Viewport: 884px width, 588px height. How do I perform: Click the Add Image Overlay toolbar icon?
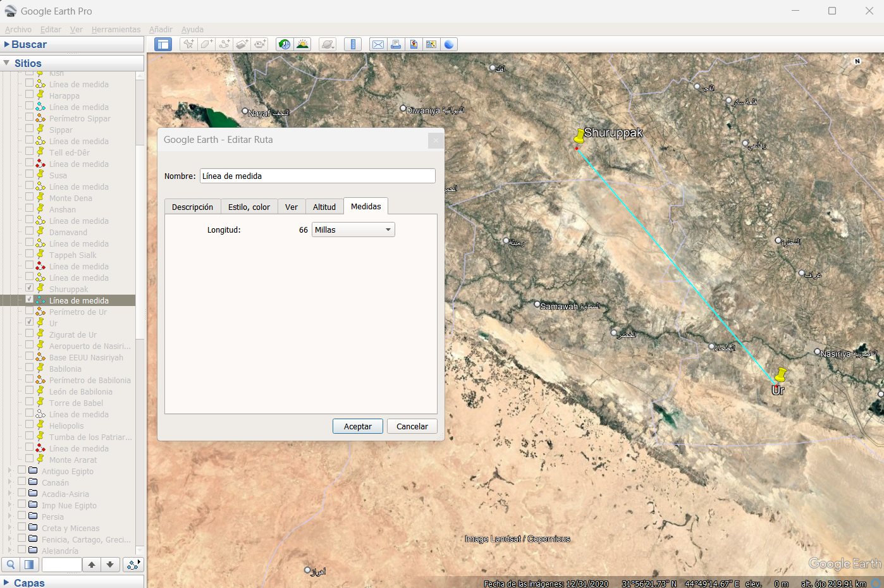click(x=242, y=44)
